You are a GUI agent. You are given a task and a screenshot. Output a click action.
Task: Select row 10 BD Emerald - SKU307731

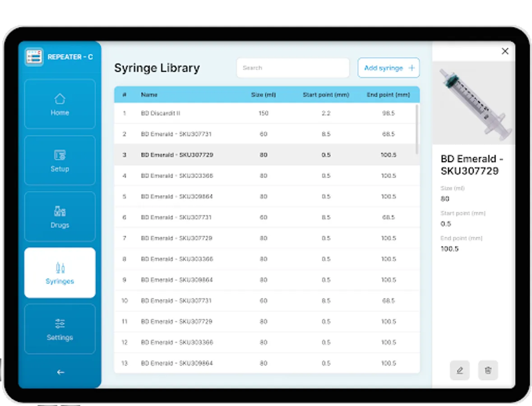267,301
